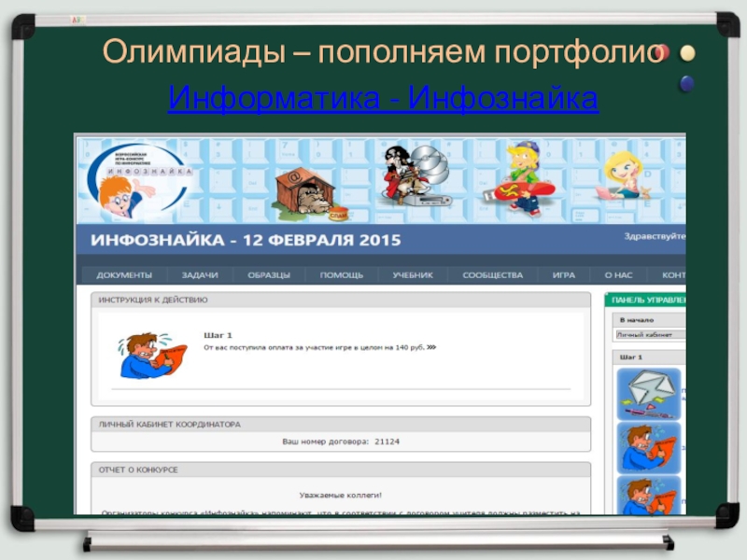Image resolution: width=747 pixels, height=560 pixels.
Task: Click the yellow magnet on board
Action: [x=687, y=53]
